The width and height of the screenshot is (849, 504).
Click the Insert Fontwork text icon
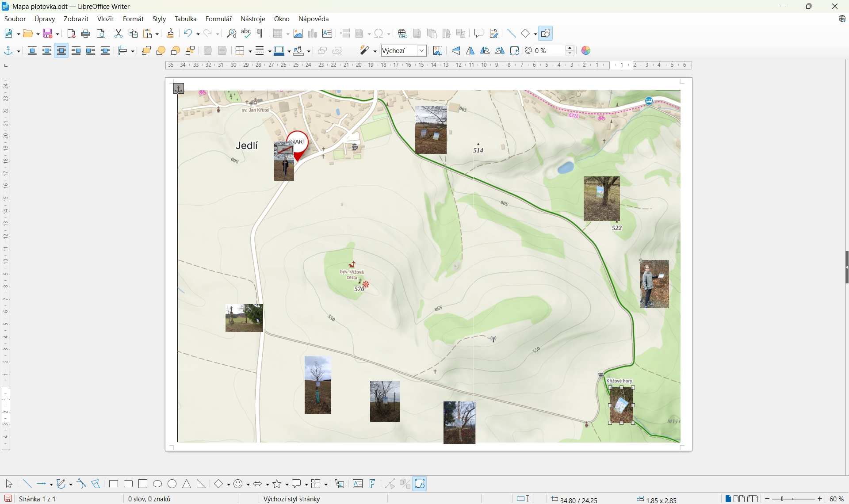coord(372,484)
